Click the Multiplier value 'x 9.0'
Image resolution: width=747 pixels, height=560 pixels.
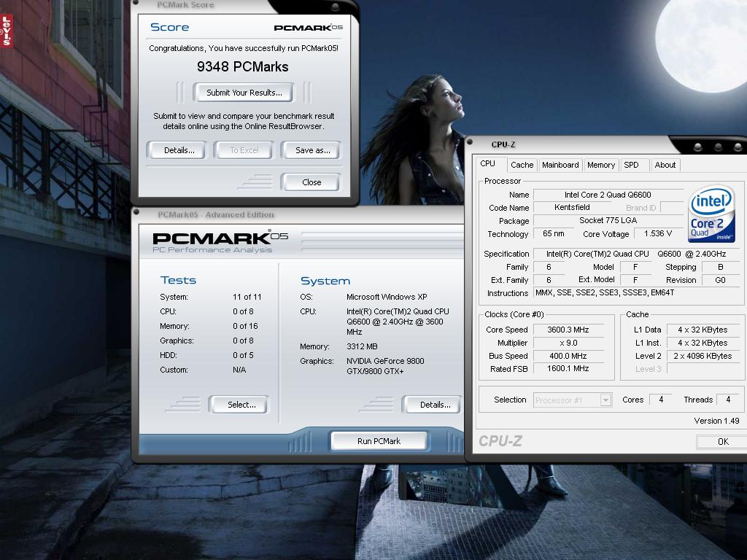(x=568, y=343)
